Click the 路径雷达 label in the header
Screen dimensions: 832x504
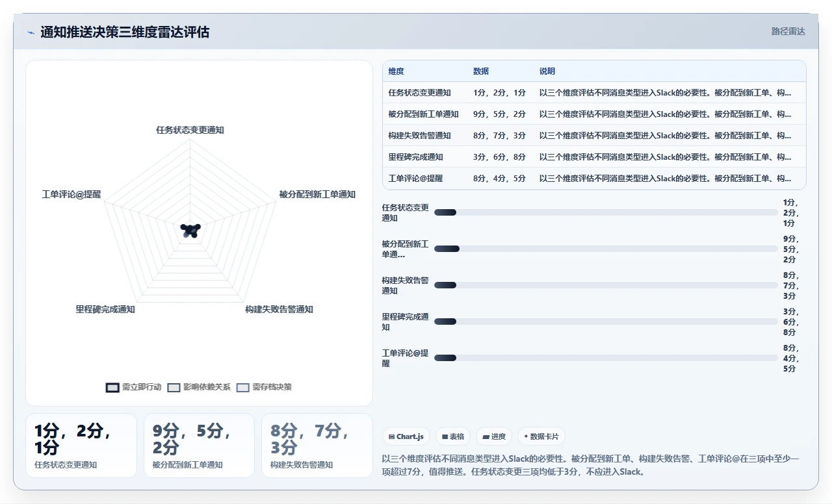click(x=788, y=31)
